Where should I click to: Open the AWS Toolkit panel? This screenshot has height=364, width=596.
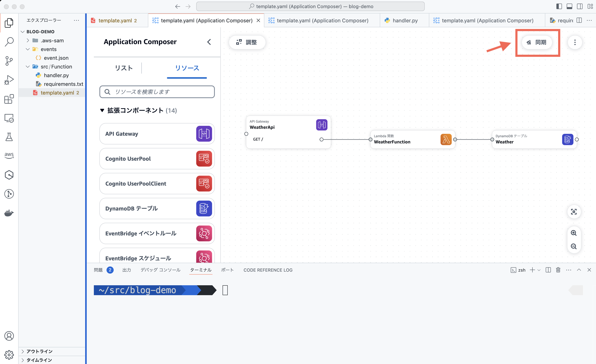click(x=9, y=155)
